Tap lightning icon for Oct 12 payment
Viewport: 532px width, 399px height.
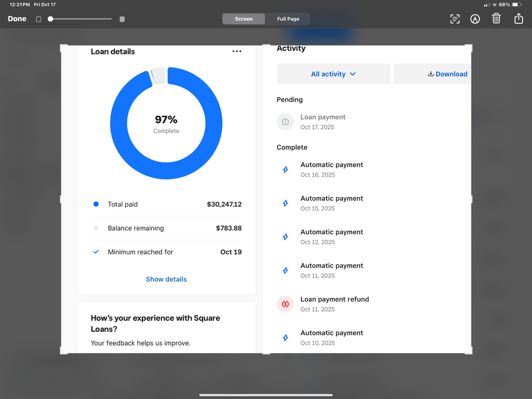pos(285,237)
